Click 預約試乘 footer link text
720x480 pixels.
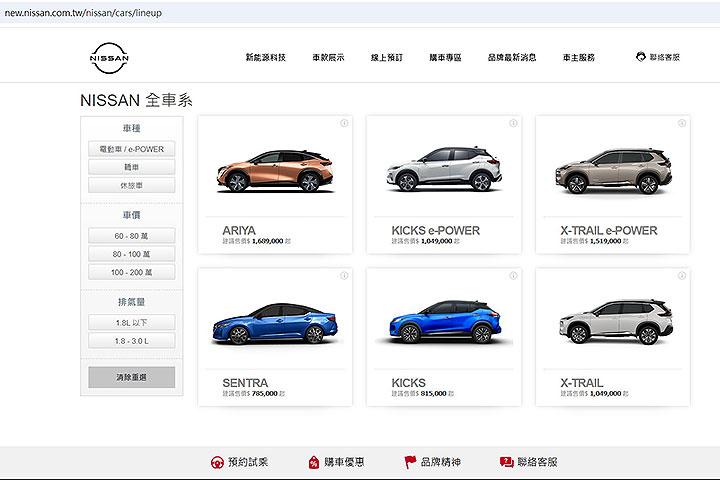pos(248,462)
